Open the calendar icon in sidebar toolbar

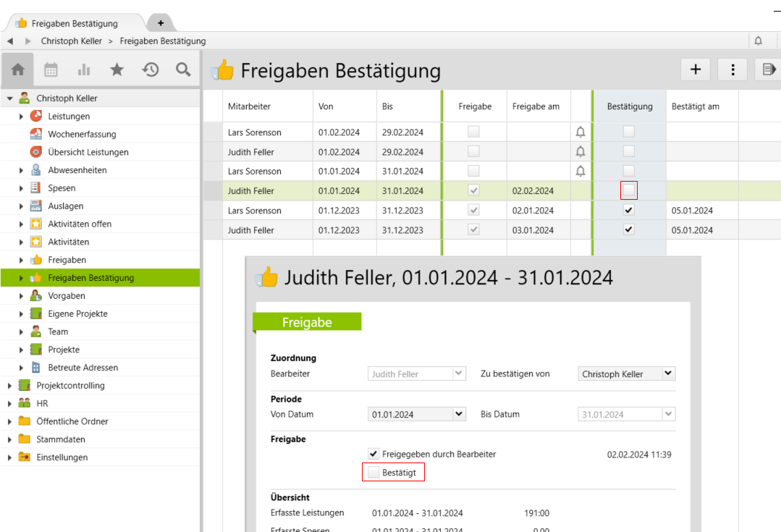51,69
